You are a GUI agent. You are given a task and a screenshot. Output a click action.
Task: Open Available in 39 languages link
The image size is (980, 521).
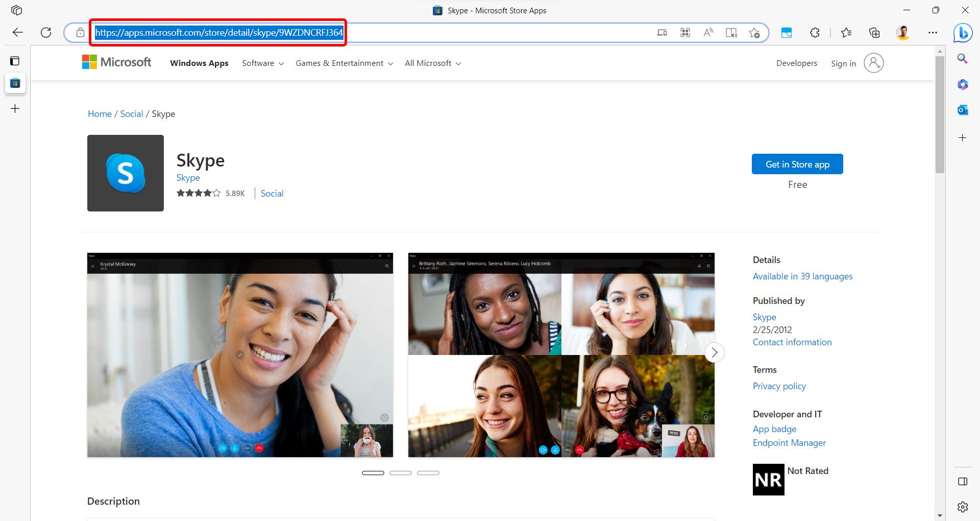tap(802, 276)
